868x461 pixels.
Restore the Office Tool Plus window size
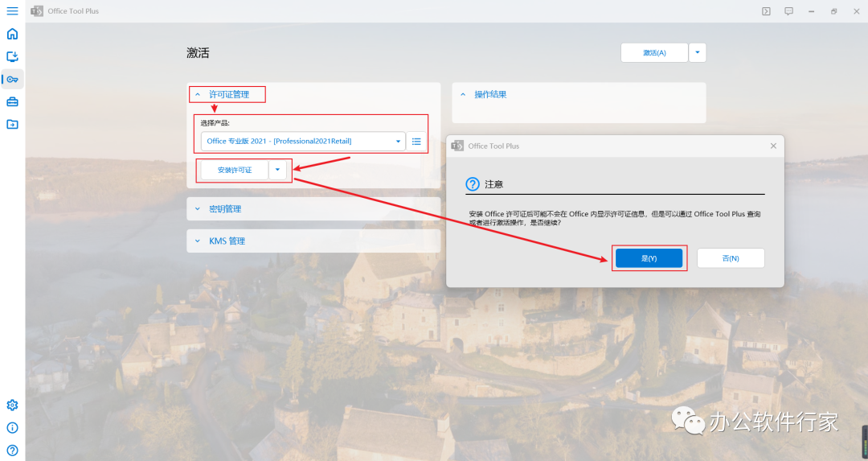coord(834,11)
